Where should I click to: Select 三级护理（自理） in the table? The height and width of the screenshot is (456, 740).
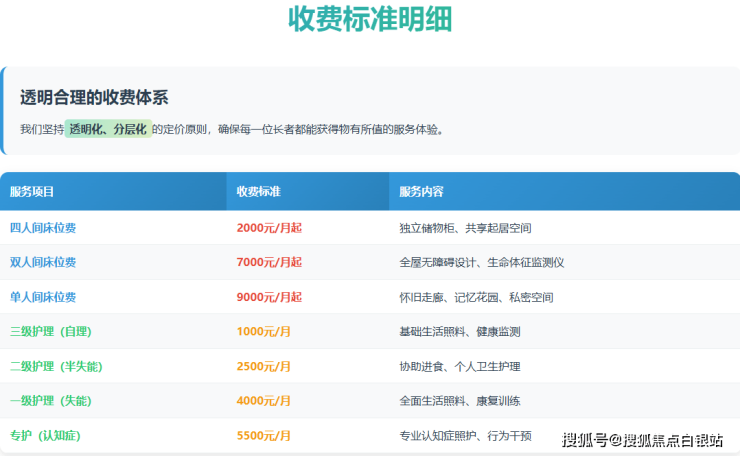click(x=50, y=332)
